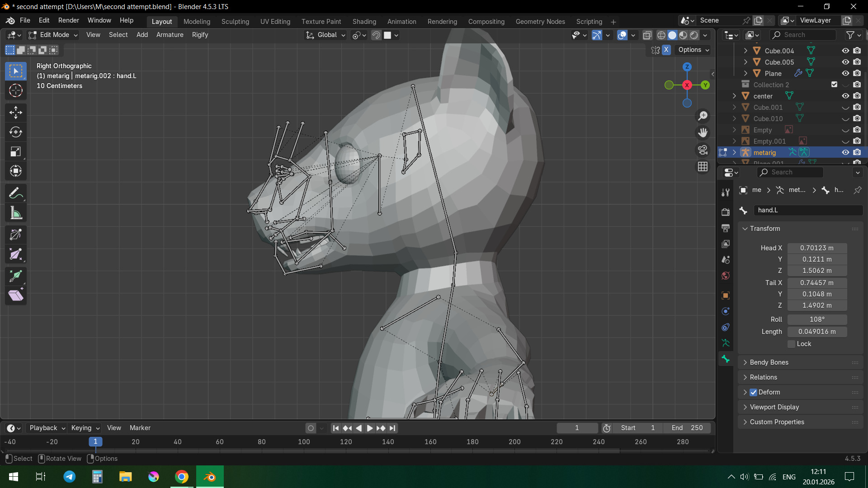
Task: Select the Measure ruler tool
Action: click(16, 213)
